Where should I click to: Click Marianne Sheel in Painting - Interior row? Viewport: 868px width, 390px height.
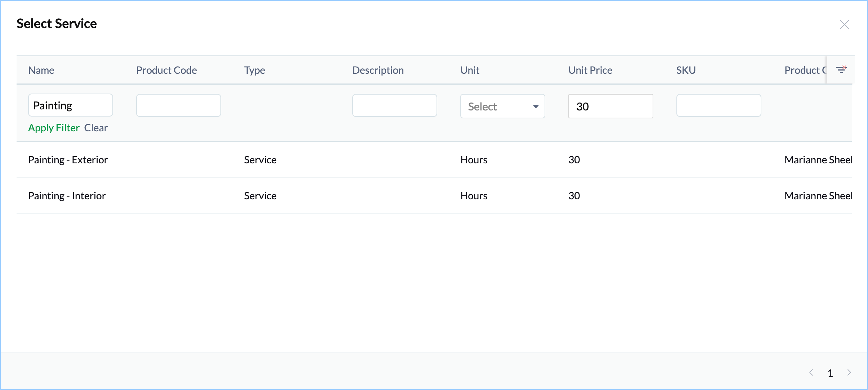818,196
